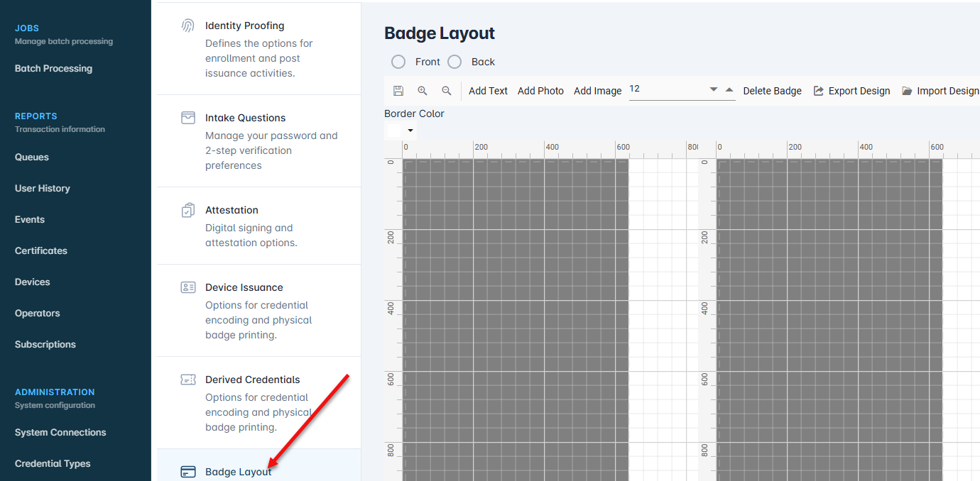
Task: Open Batch Processing in the sidebar
Action: tap(53, 68)
